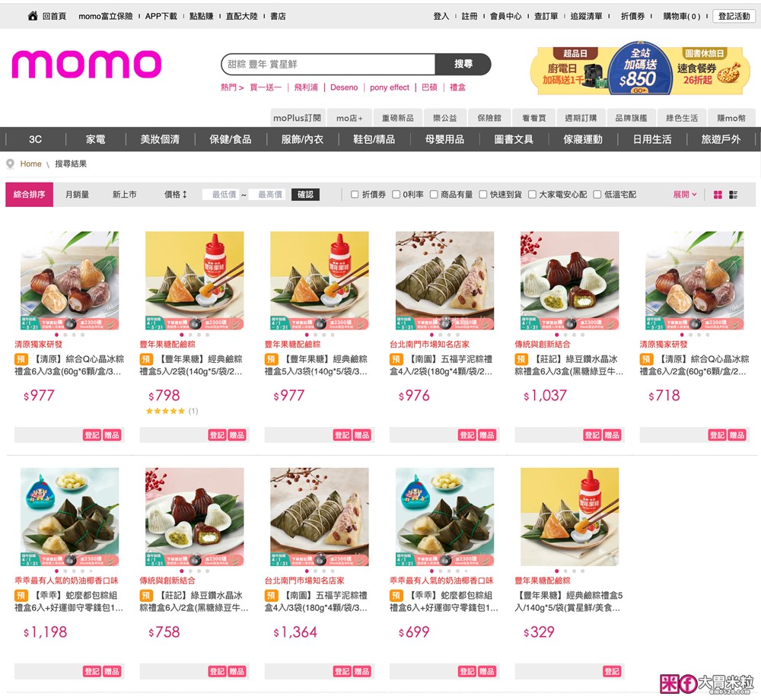
Task: Open the moPlus訂閱 tab
Action: pyautogui.click(x=297, y=118)
